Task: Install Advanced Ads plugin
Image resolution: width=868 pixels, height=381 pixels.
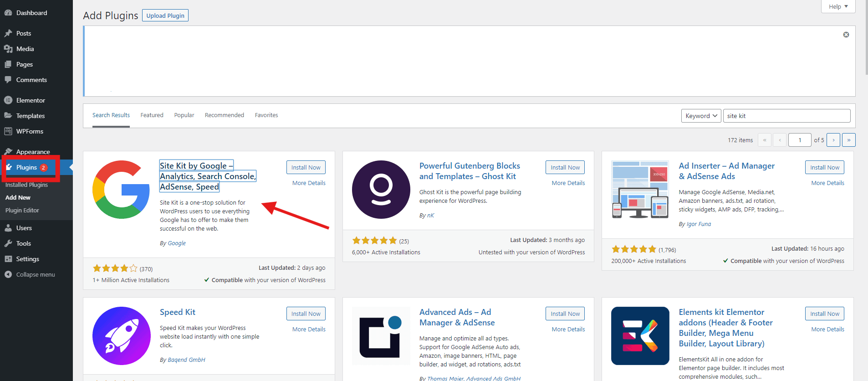Action: (x=565, y=314)
